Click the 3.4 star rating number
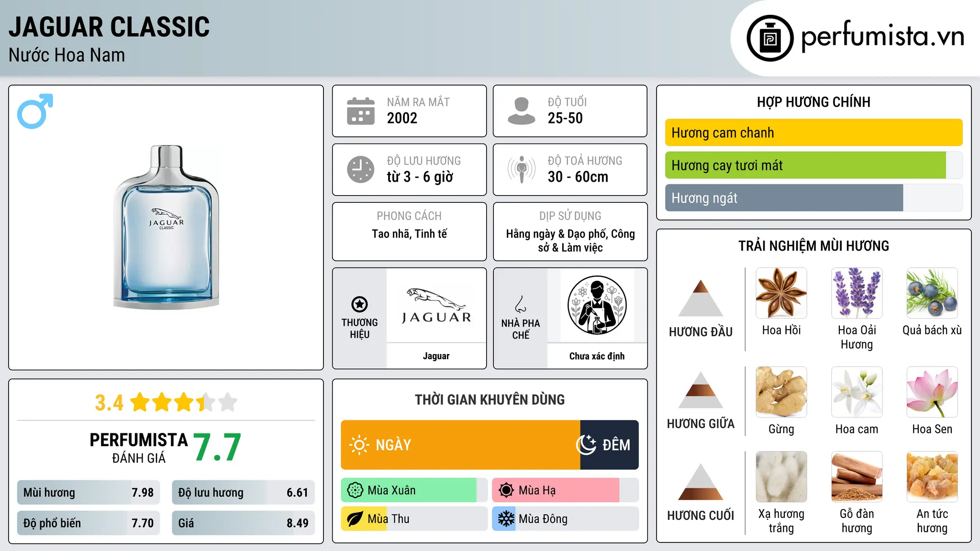This screenshot has width=980, height=551. pyautogui.click(x=109, y=403)
